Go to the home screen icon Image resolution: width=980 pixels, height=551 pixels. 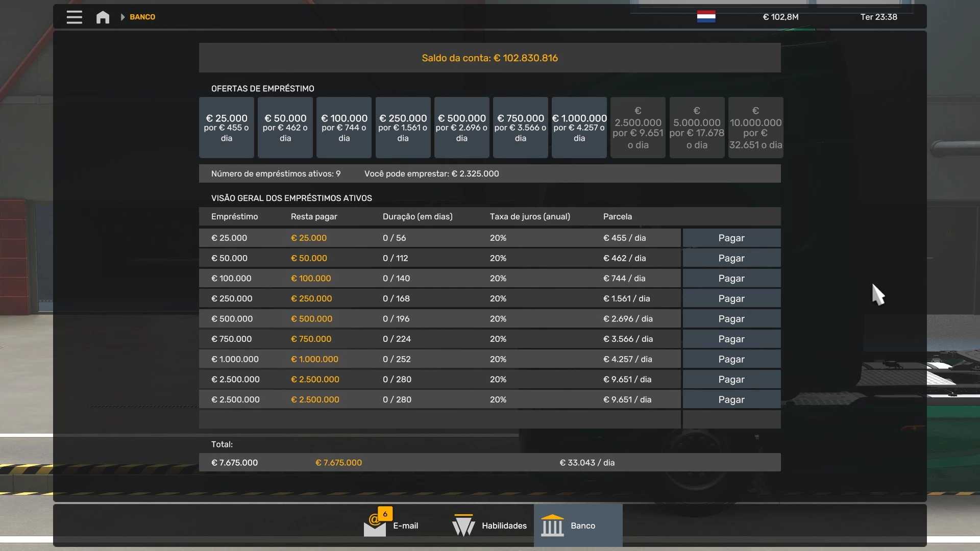(103, 17)
